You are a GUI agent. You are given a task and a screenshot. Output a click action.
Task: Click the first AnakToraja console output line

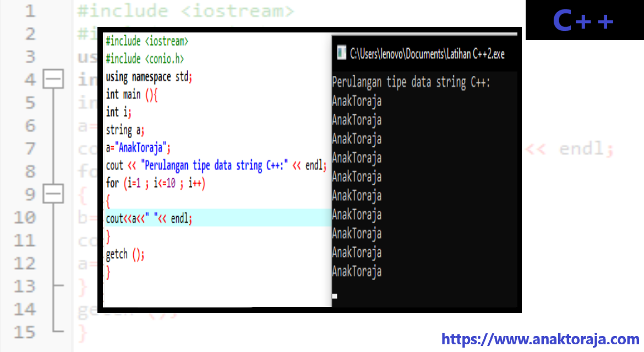[357, 101]
